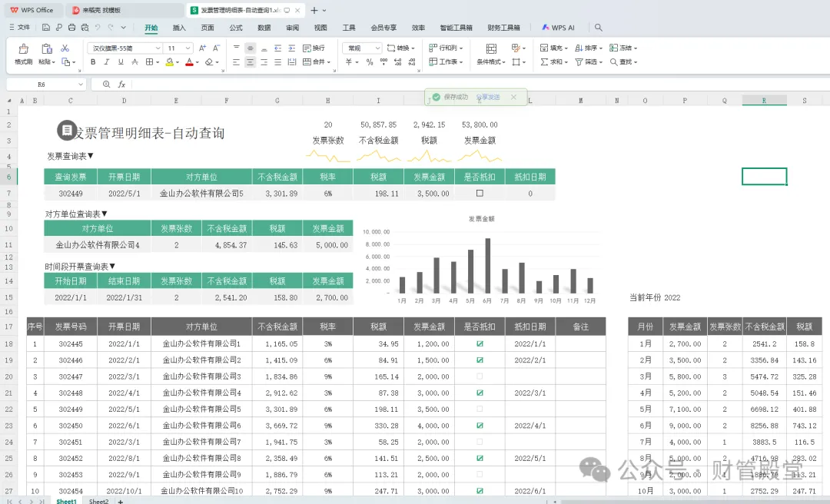This screenshot has height=504, width=830.
Task: Click the WPS AI button
Action: [x=558, y=28]
